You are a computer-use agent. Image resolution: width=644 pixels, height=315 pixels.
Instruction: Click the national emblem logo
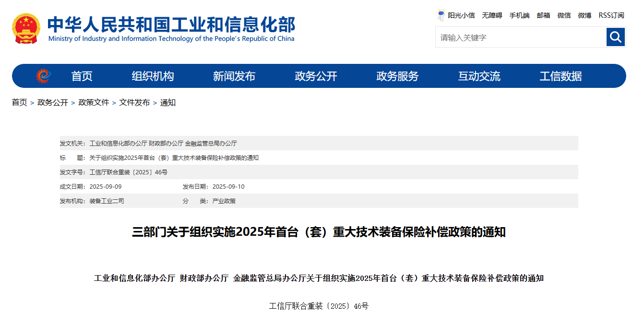click(x=26, y=29)
